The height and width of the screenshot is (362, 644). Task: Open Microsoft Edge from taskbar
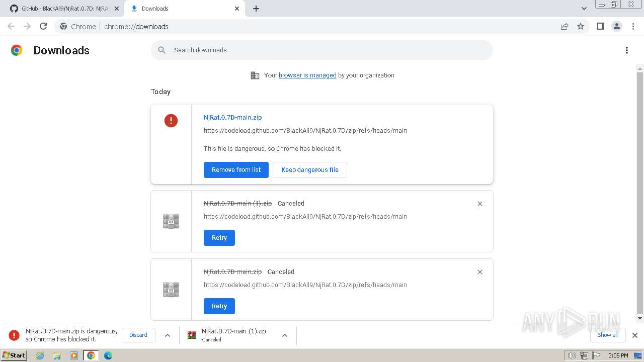tap(108, 355)
